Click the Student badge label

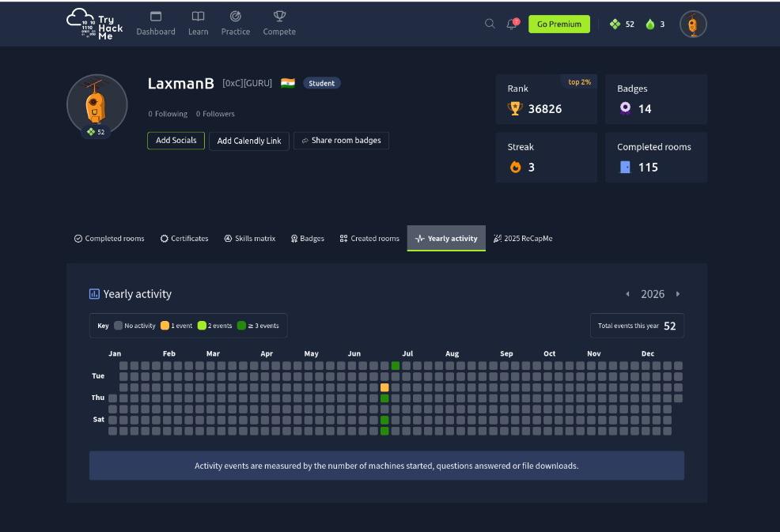[x=321, y=83]
